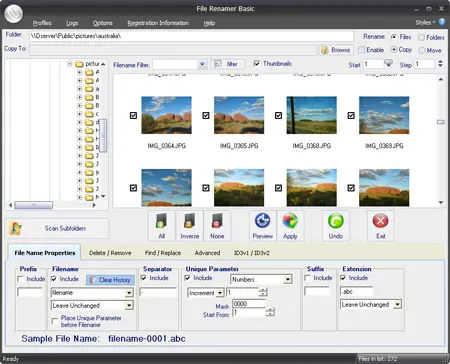The width and height of the screenshot is (450, 364).
Task: Click the thumbnail list vertical scrollbar thumb
Action: coord(441,122)
